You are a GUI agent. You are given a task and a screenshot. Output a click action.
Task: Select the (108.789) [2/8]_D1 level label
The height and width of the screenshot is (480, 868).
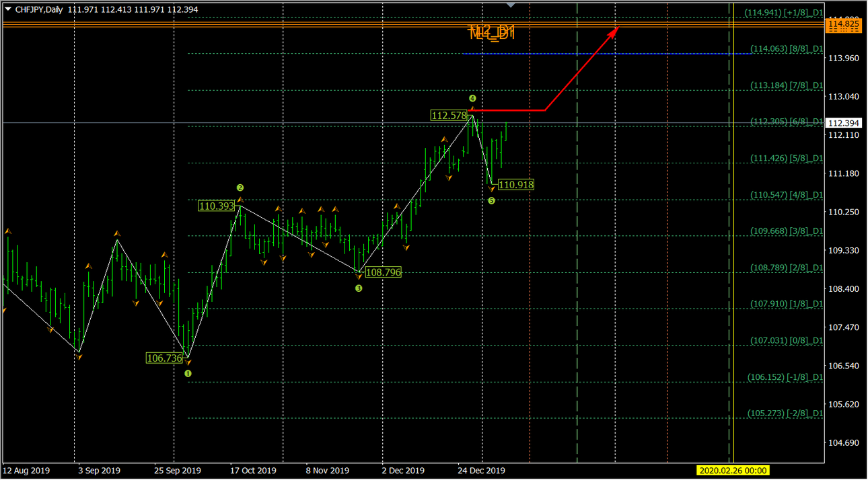coord(787,268)
